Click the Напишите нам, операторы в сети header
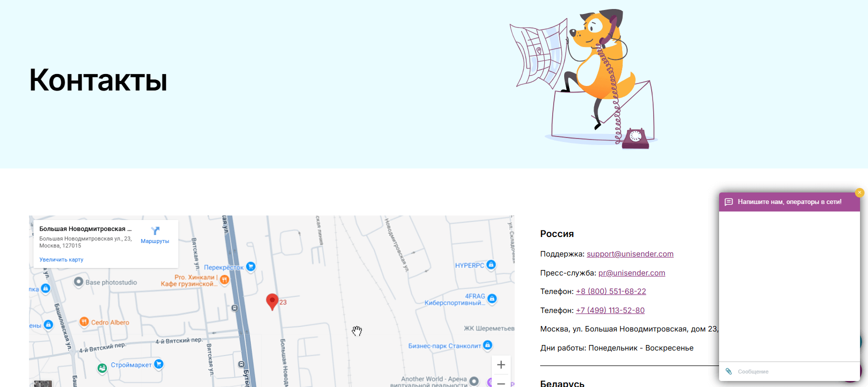Image resolution: width=868 pixels, height=387 pixels. (790, 202)
